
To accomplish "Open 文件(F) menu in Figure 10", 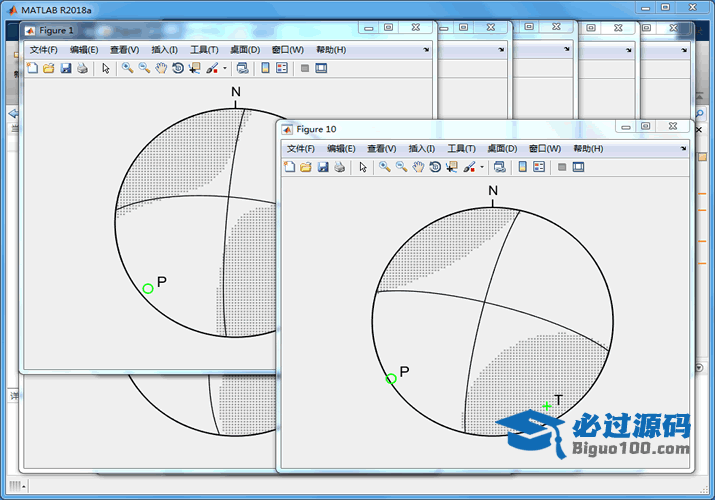I will point(301,149).
